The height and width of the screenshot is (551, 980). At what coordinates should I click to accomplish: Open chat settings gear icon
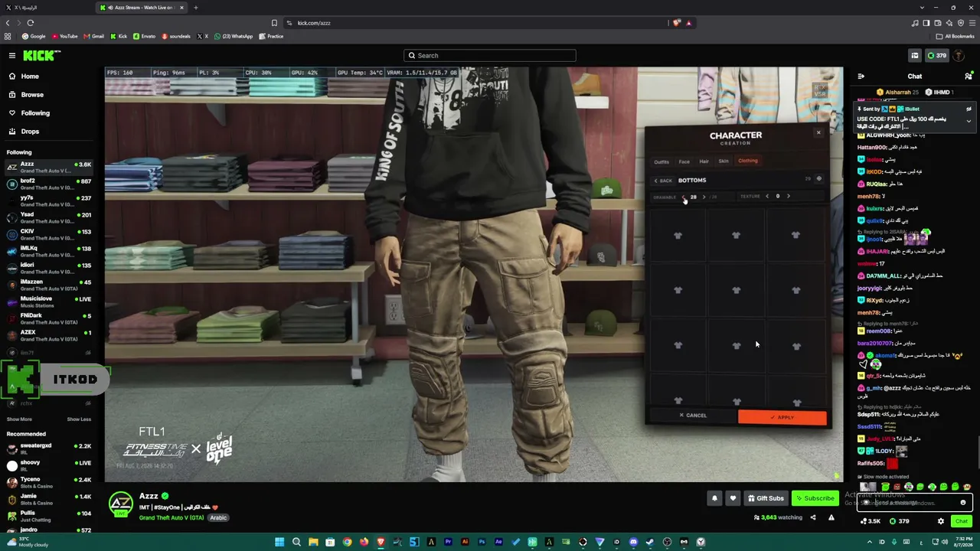tap(941, 521)
